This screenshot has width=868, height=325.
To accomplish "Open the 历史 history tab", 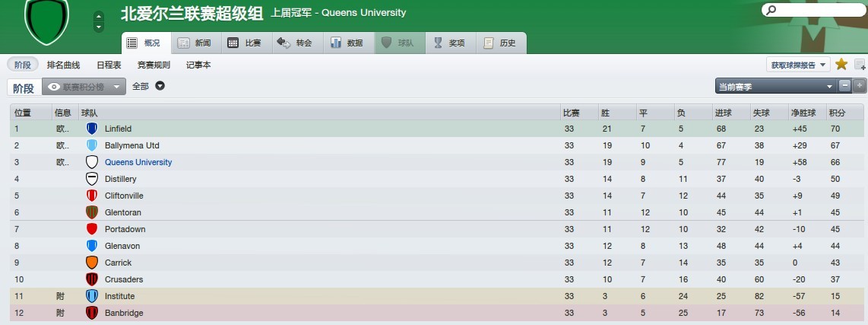I will tap(501, 43).
